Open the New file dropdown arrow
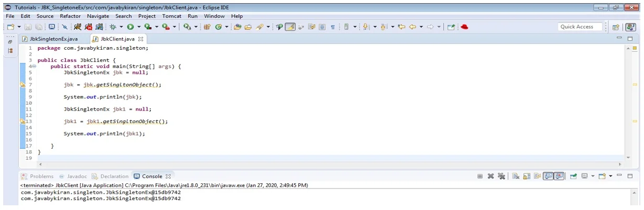The image size is (644, 210). tap(19, 27)
